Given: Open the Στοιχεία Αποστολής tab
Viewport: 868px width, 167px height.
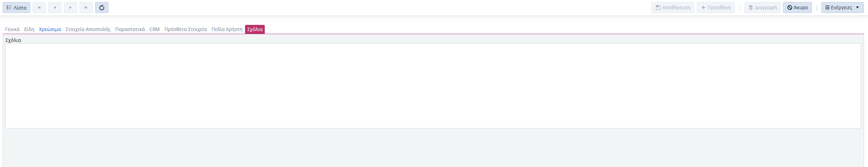Looking at the screenshot, I should click(88, 29).
